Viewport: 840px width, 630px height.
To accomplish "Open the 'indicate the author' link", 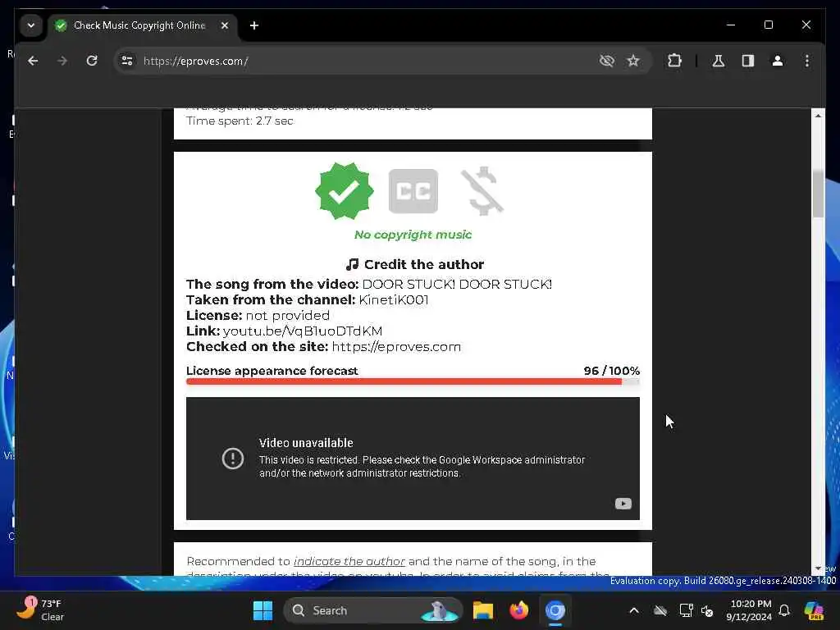I will tap(349, 561).
